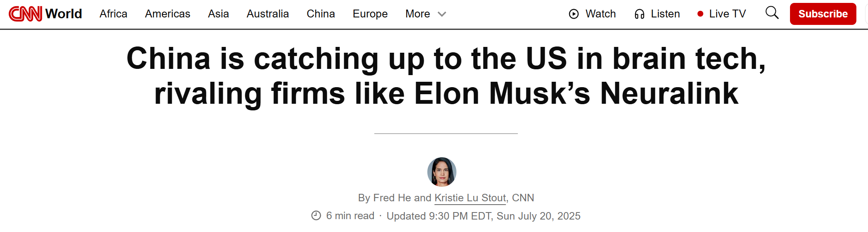Select Asia in the navigation bar

pyautogui.click(x=218, y=14)
